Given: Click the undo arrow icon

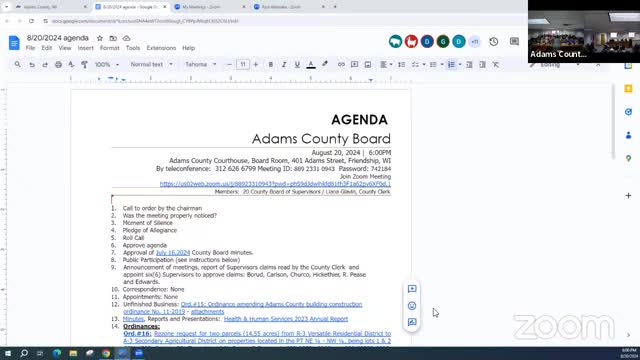Looking at the screenshot, I should pos(31,64).
